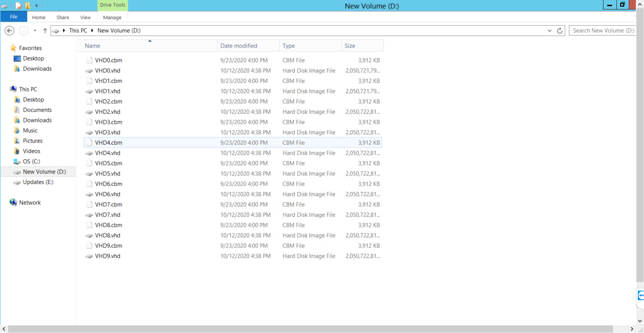
Task: Refresh the New Volume (D:) listing
Action: (x=560, y=30)
